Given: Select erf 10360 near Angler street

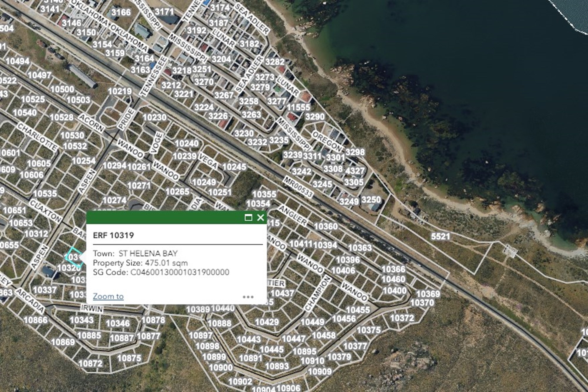Looking at the screenshot, I should click(326, 226).
